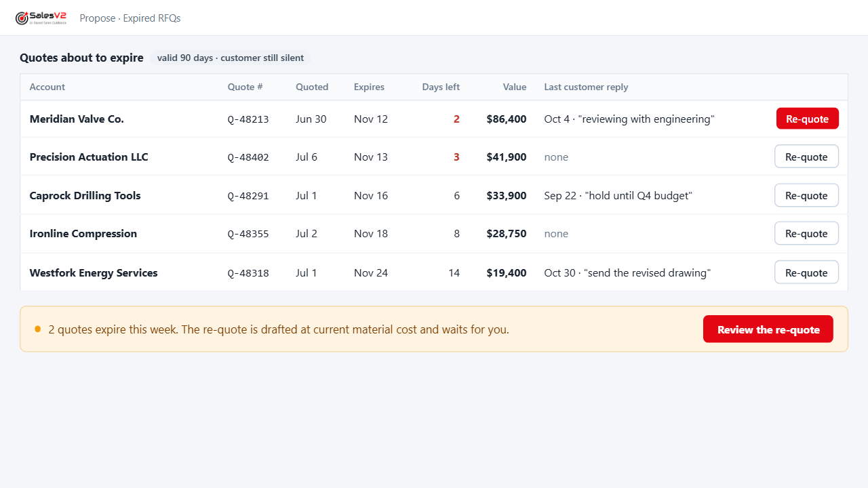
Task: Re-quote Ironline Compression
Action: point(806,233)
